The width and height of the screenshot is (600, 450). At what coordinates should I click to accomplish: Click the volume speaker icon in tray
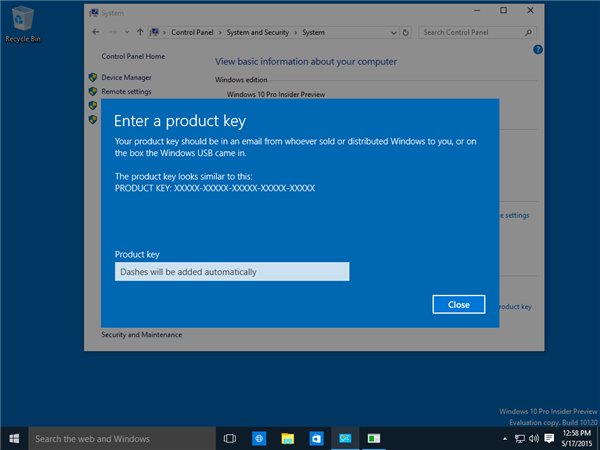click(534, 438)
